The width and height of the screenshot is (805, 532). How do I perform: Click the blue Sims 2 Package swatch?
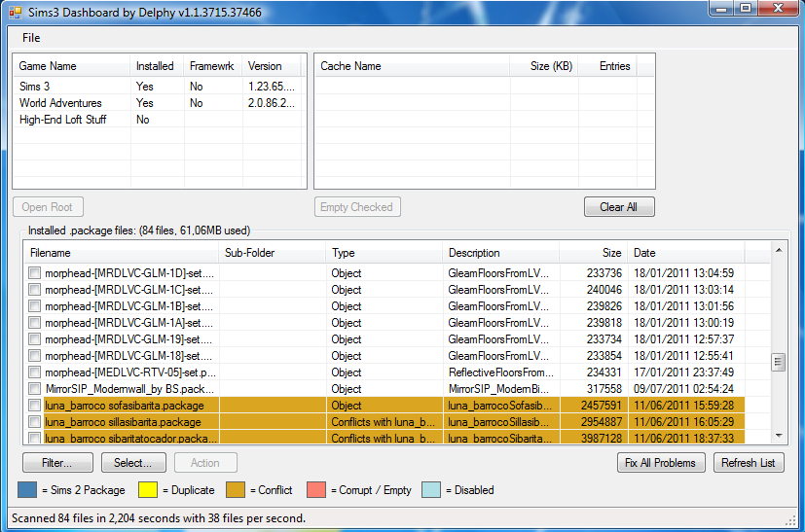[27, 490]
